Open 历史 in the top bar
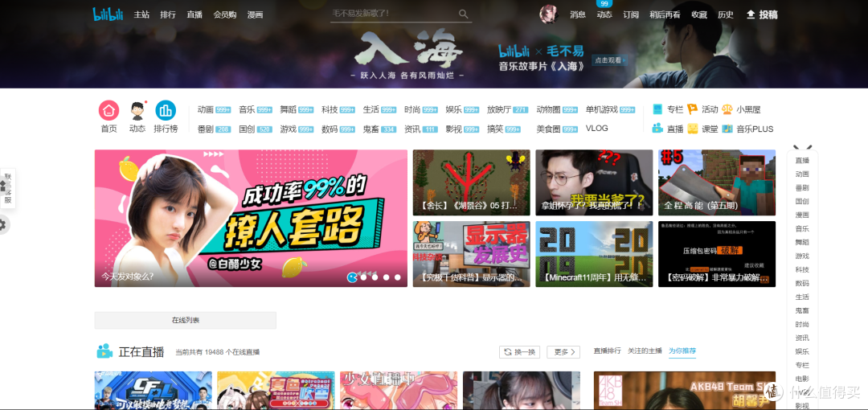The height and width of the screenshot is (410, 868). pyautogui.click(x=726, y=14)
